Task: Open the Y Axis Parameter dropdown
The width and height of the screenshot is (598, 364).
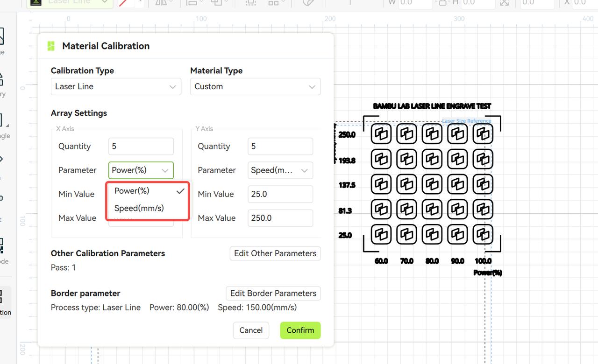Action: [280, 170]
